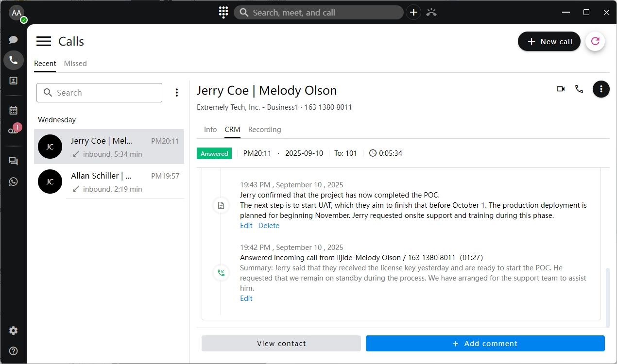Viewport: 617px width, 364px height.
Task: Open the contacts icon in sidebar
Action: 14,81
